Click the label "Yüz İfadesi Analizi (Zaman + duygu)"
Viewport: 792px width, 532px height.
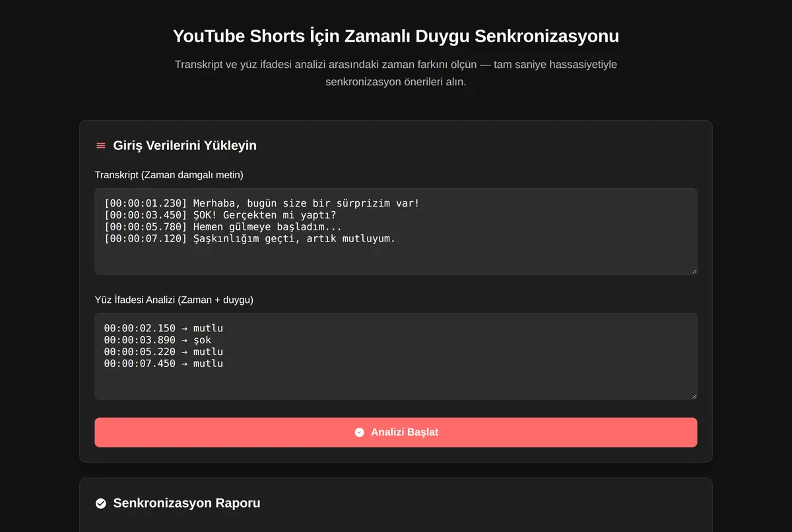pos(174,300)
